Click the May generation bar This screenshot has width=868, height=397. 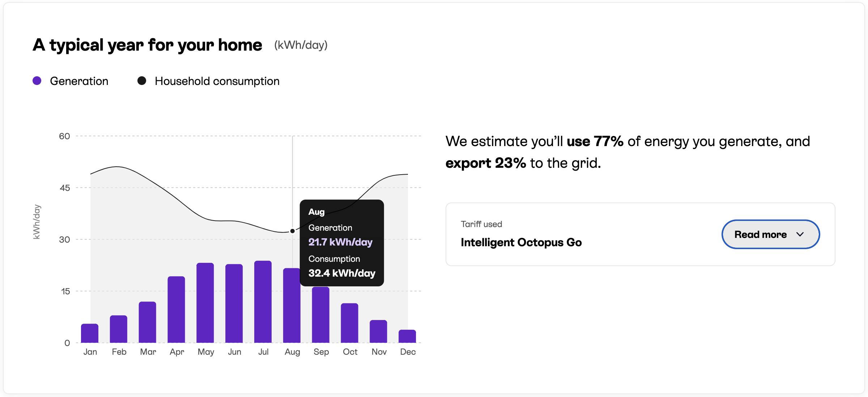click(205, 303)
